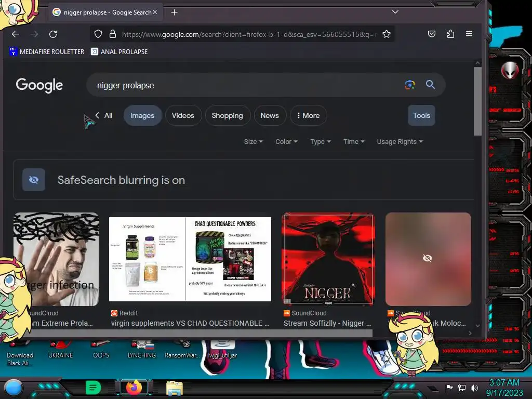532x399 pixels.
Task: Open the Windows Start orb
Action: click(x=14, y=388)
